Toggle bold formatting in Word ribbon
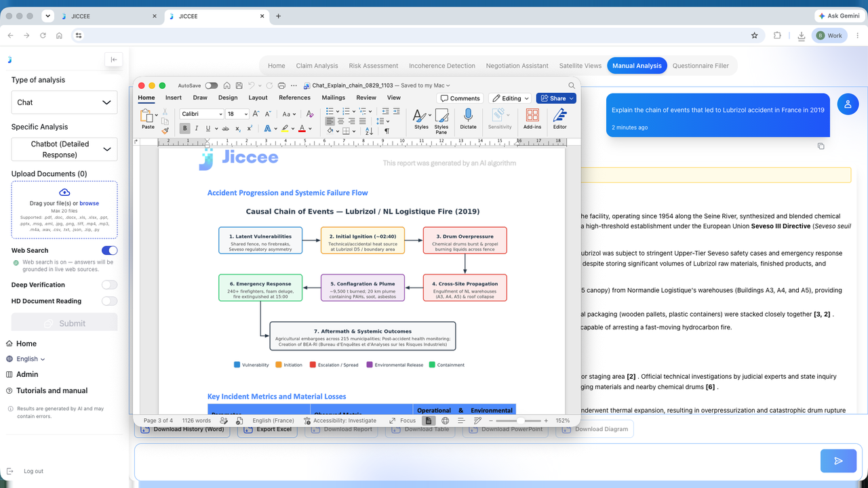Screen dimensions: 868x488 pos(185,128)
